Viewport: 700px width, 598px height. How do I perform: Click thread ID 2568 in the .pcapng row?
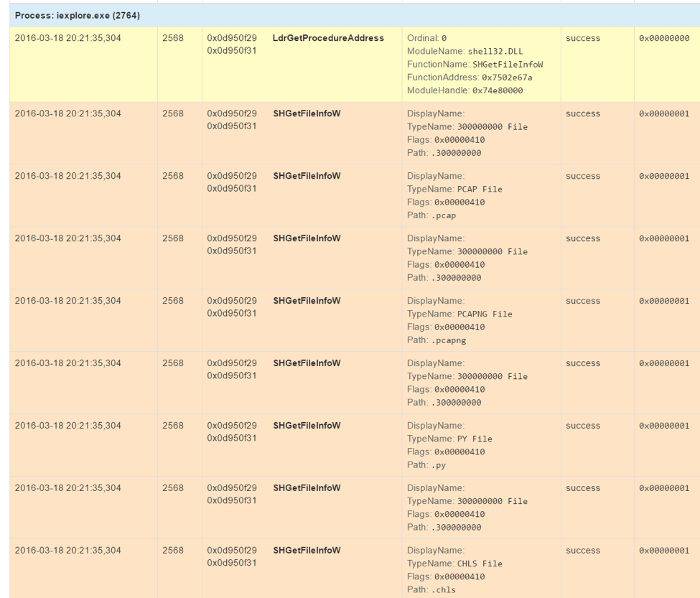point(173,301)
